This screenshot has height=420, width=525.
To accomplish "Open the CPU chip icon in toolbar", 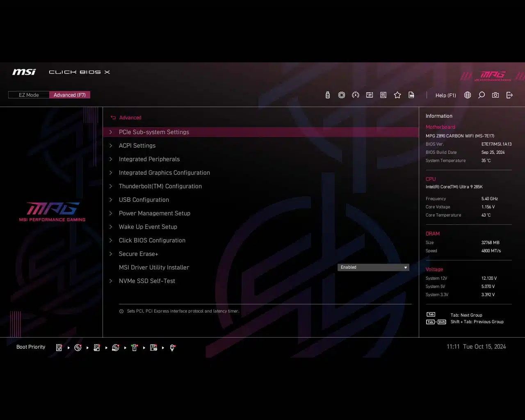I will 341,95.
